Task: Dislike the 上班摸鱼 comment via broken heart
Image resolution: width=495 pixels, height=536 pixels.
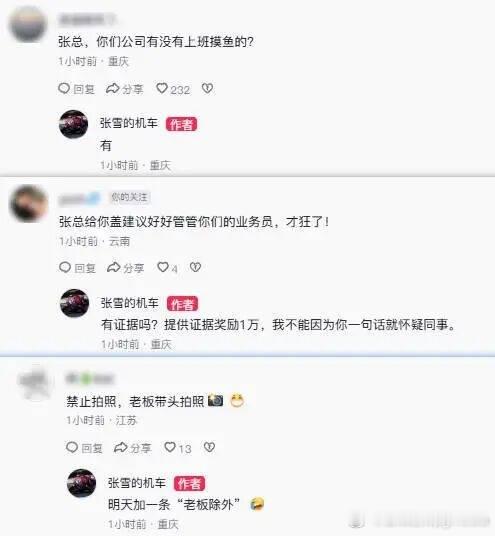Action: (208, 89)
